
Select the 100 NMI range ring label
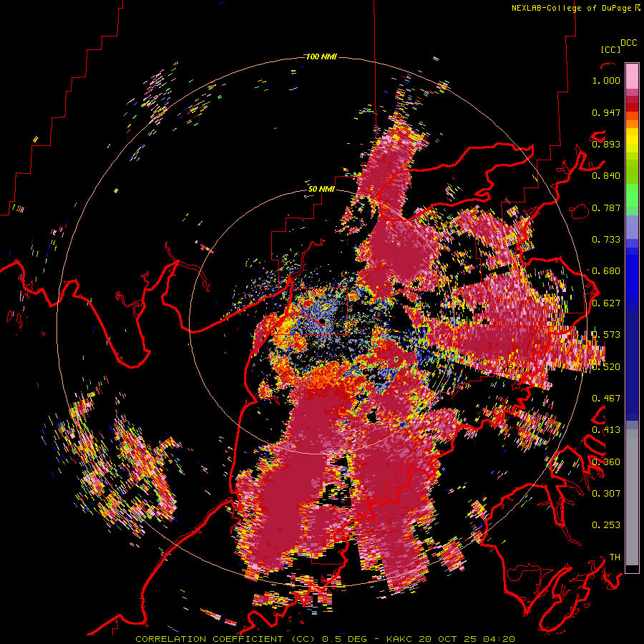pyautogui.click(x=321, y=57)
